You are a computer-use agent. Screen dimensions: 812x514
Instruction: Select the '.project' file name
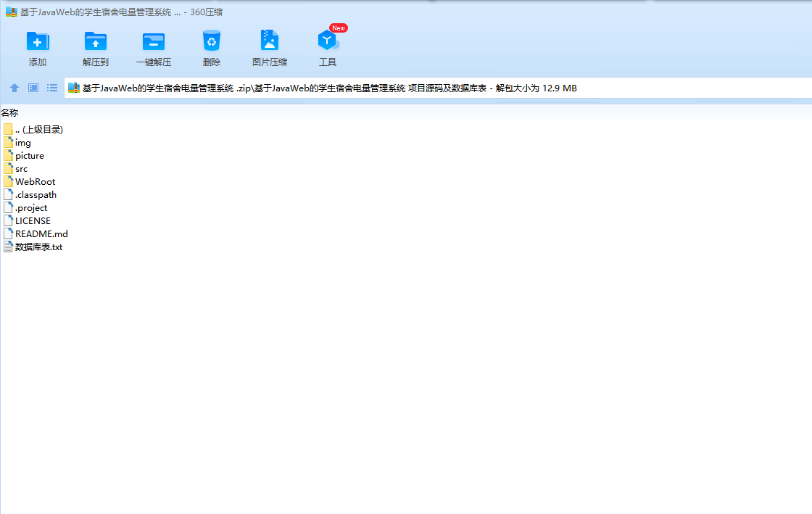click(x=31, y=208)
